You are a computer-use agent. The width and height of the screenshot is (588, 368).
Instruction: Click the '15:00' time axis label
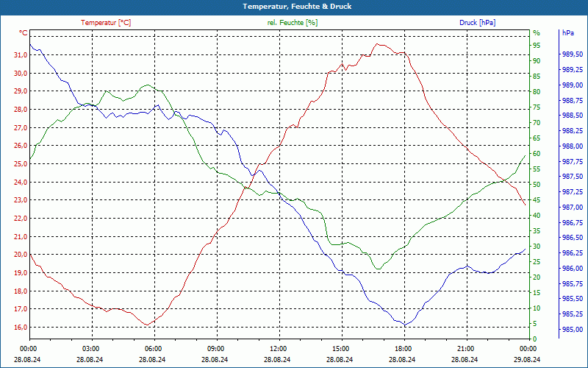340,349
